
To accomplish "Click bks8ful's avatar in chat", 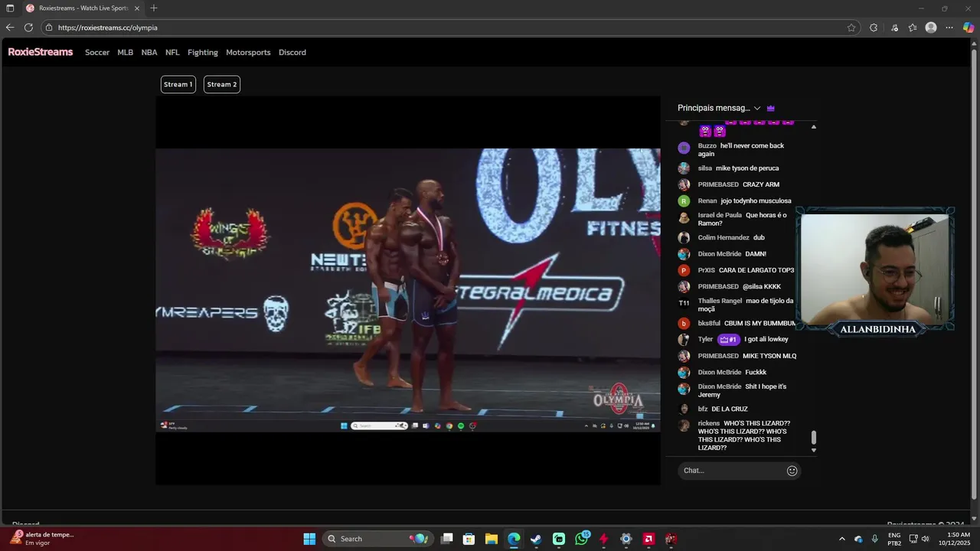I will coord(684,324).
